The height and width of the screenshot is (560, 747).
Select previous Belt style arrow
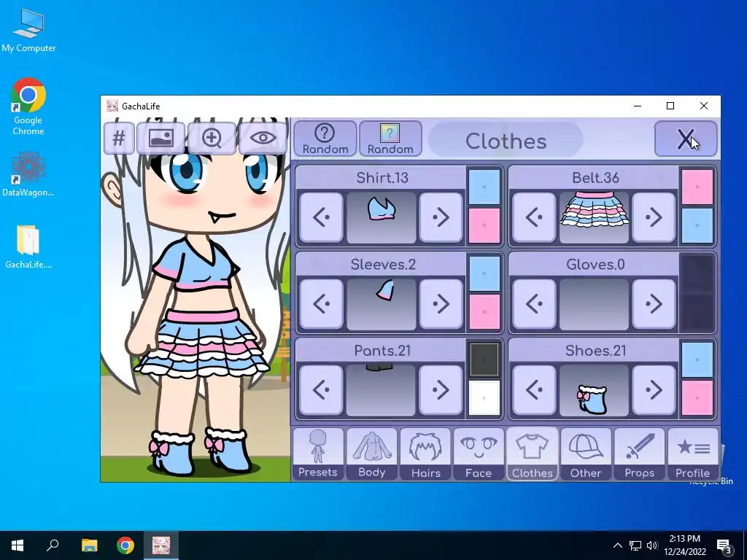(535, 217)
